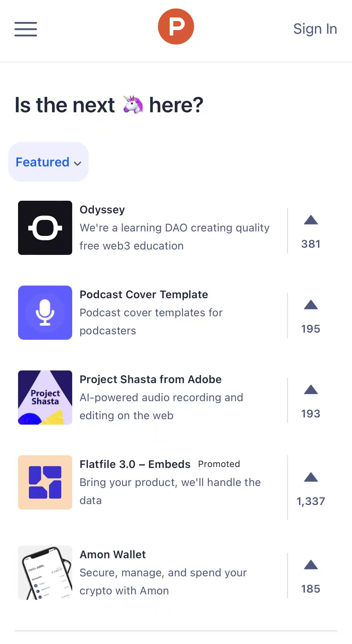The image size is (352, 644).
Task: Open the Amon Wallet title link
Action: (113, 555)
